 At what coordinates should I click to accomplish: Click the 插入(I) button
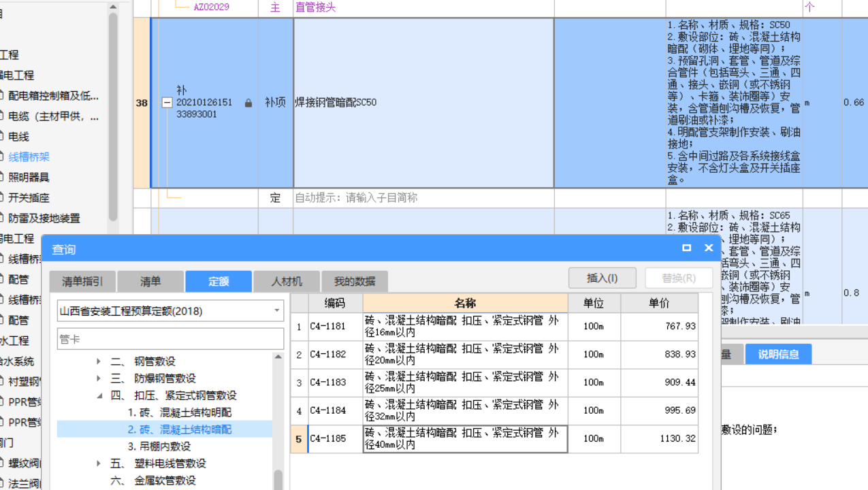point(602,278)
